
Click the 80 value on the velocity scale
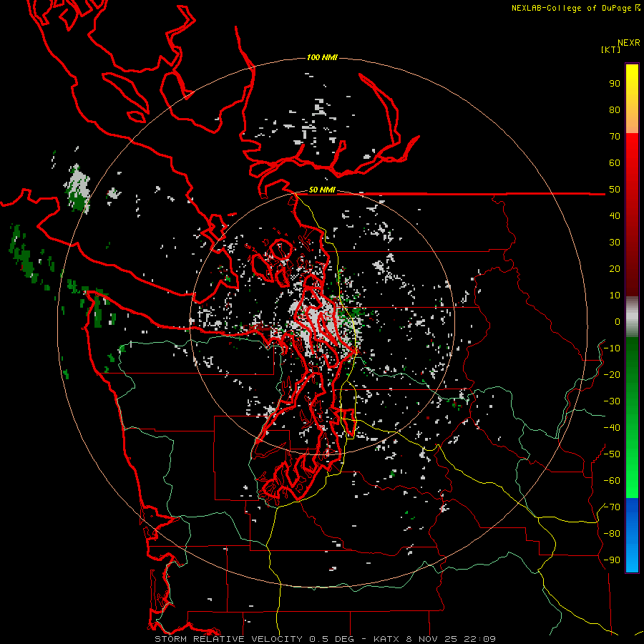(615, 110)
